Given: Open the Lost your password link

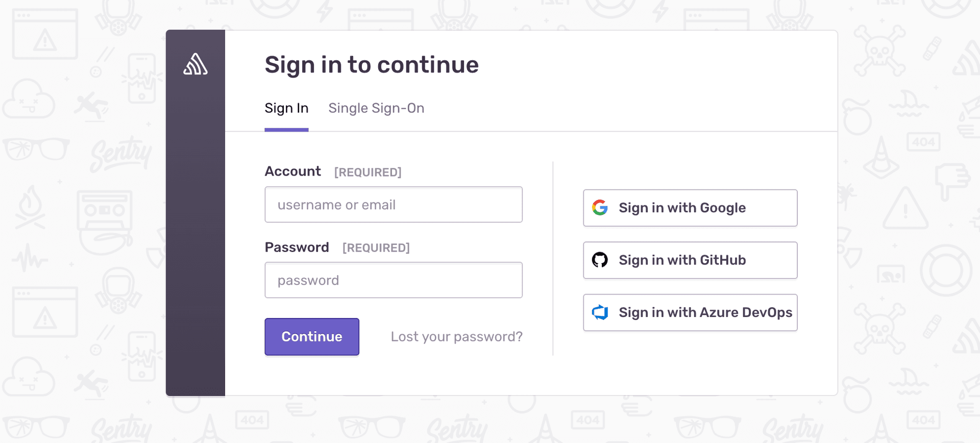Looking at the screenshot, I should pos(456,336).
